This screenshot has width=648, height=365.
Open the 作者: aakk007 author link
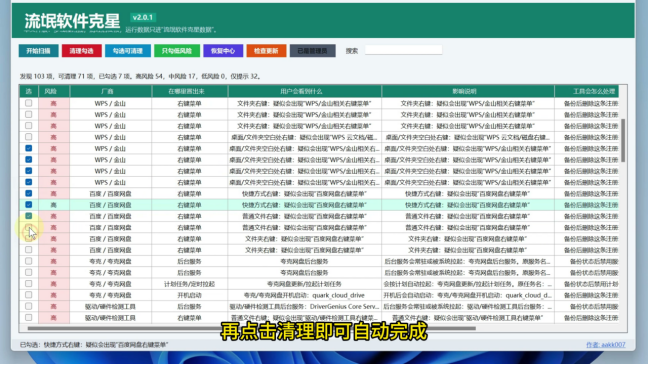[605, 345]
